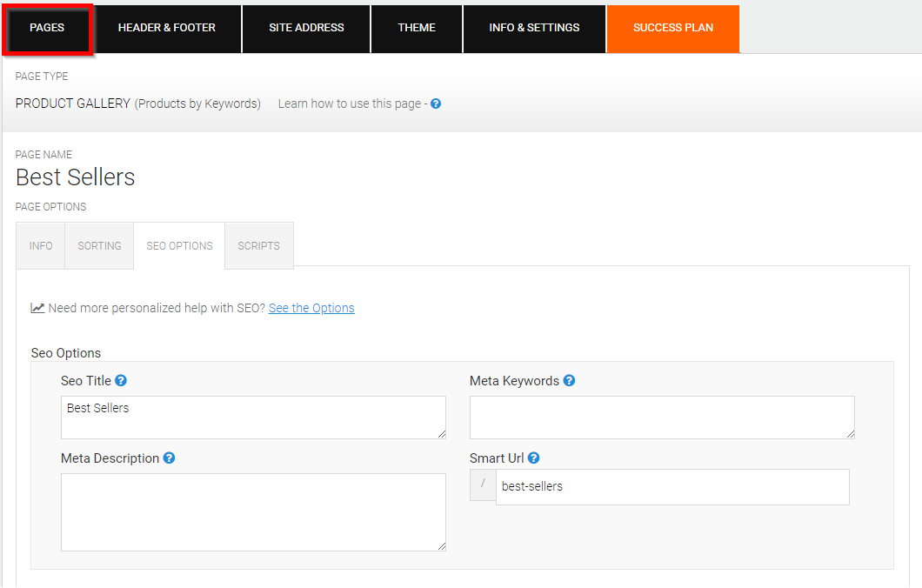
Task: Go to the Theme tab
Action: (417, 29)
